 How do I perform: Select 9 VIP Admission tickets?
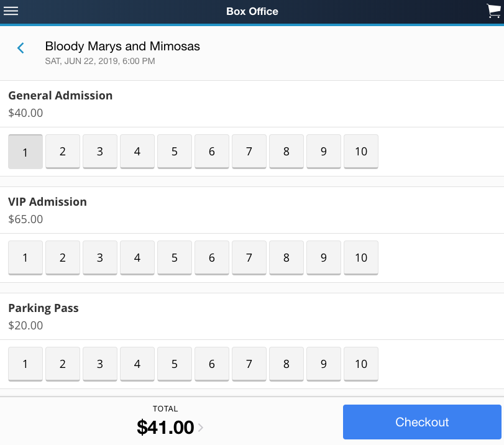pyautogui.click(x=324, y=257)
